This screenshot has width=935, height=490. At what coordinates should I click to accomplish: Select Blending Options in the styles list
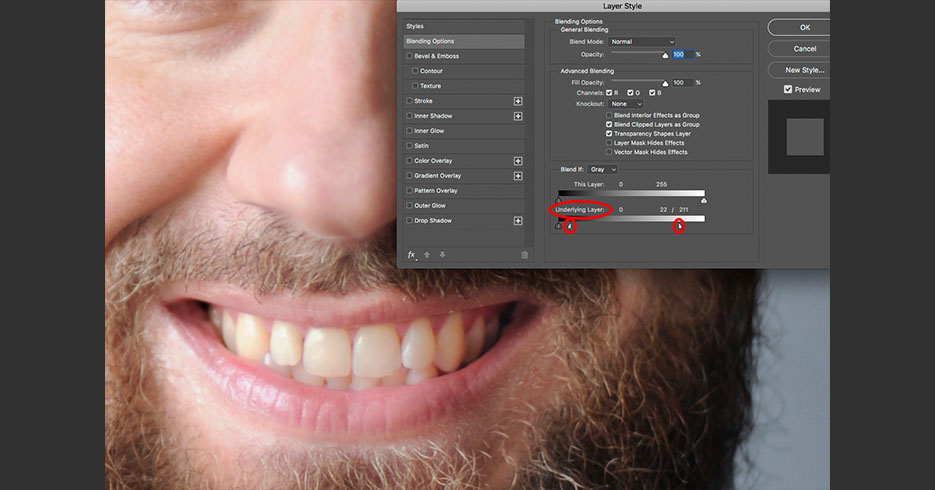click(463, 41)
